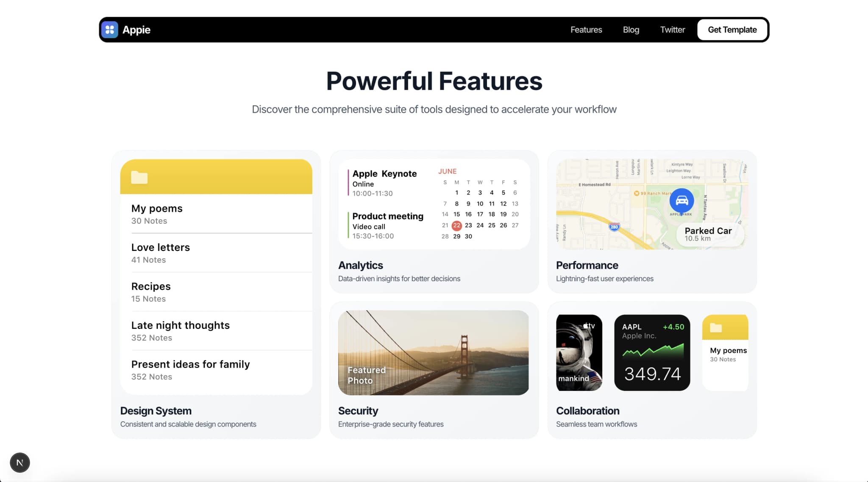The width and height of the screenshot is (868, 482).
Task: Open the Features navigation item
Action: 586,30
